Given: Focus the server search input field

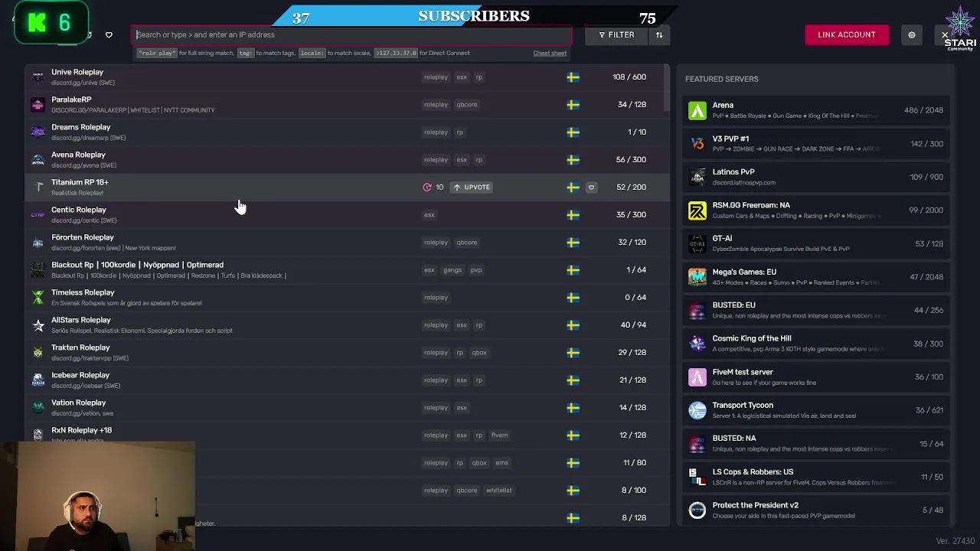Looking at the screenshot, I should click(352, 34).
